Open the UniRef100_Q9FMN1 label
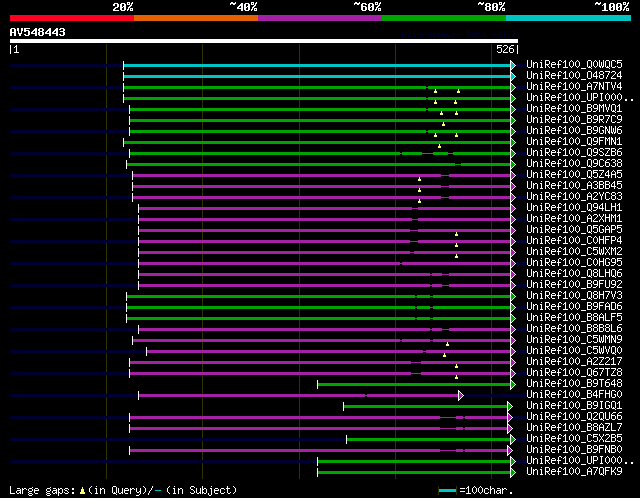This screenshot has height=498, width=640. pyautogui.click(x=574, y=142)
